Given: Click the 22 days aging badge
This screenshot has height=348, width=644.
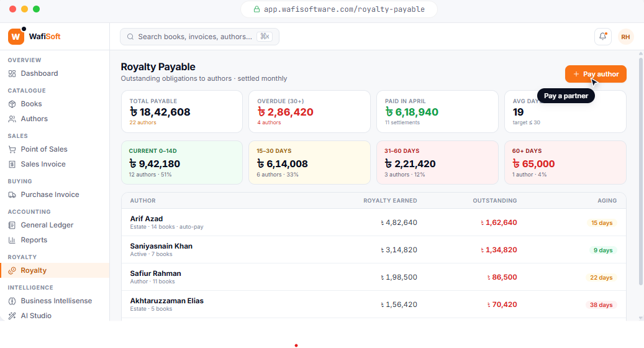Looking at the screenshot, I should pos(601,277).
